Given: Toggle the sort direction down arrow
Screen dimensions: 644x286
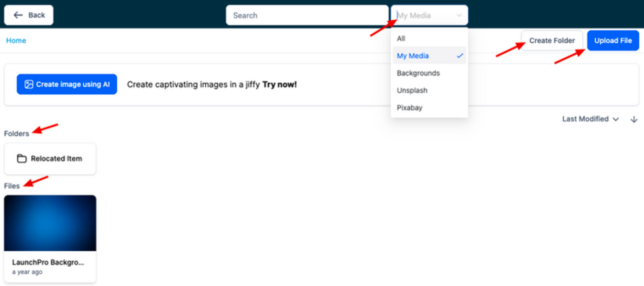Looking at the screenshot, I should [634, 119].
